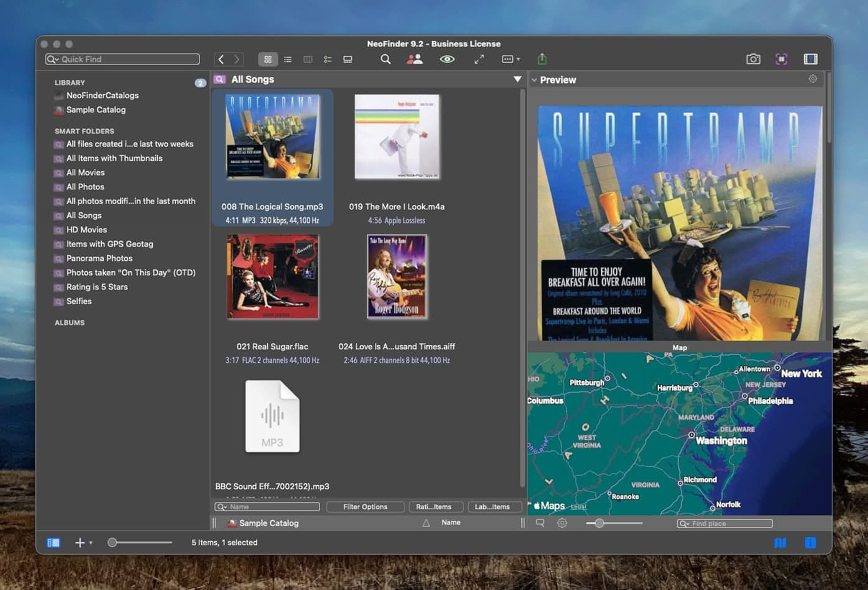868x590 pixels.
Task: Select All Photos smart folder
Action: (85, 187)
